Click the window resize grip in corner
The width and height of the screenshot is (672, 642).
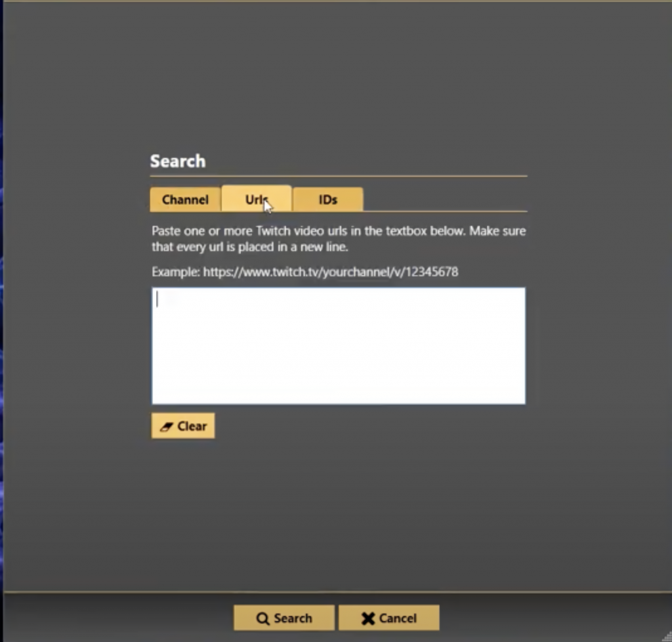(x=667, y=637)
